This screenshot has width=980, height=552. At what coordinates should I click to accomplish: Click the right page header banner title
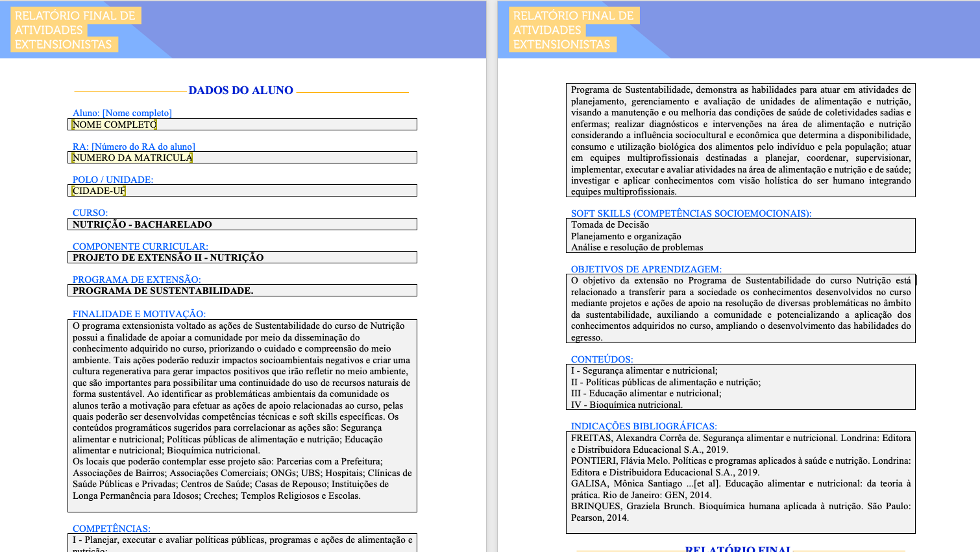coord(573,30)
